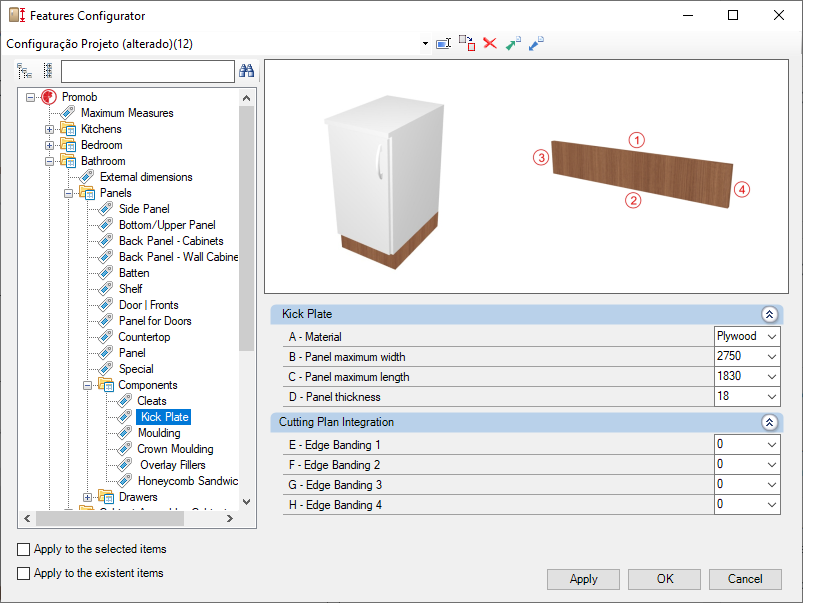
Task: Select Door | Fronts in the tree
Action: pyautogui.click(x=149, y=305)
